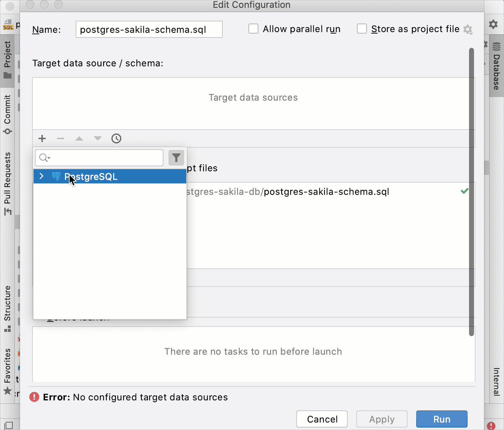The width and height of the screenshot is (504, 430).
Task: Open recent data sources history clock
Action: [116, 138]
